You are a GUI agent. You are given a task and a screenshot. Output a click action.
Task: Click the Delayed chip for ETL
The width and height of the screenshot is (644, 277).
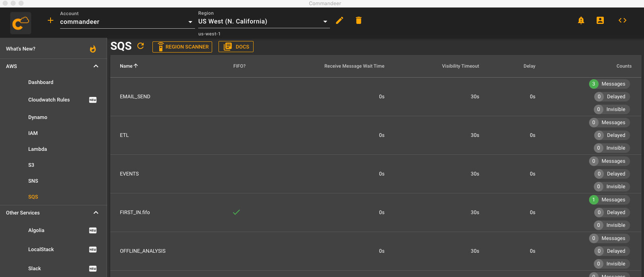[612, 135]
